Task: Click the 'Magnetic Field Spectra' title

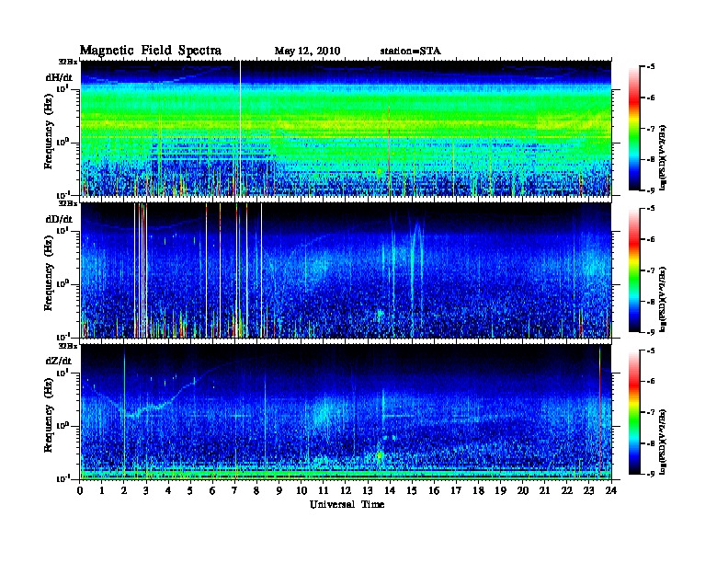Action: (151, 51)
